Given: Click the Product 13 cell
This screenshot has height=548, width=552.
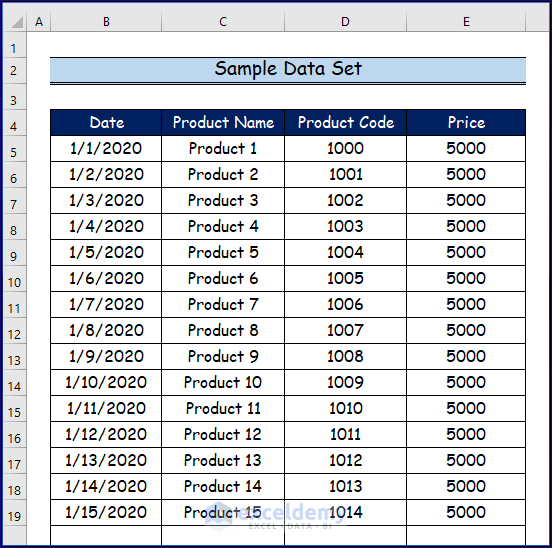Looking at the screenshot, I should point(223,461).
